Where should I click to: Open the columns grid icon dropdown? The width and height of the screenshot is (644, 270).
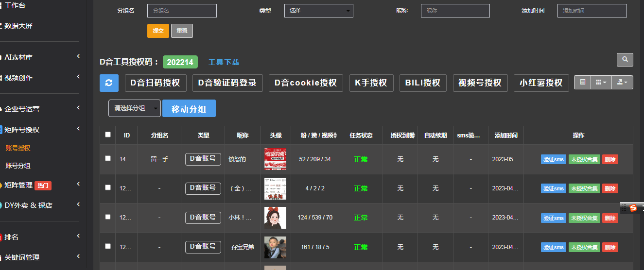(601, 83)
